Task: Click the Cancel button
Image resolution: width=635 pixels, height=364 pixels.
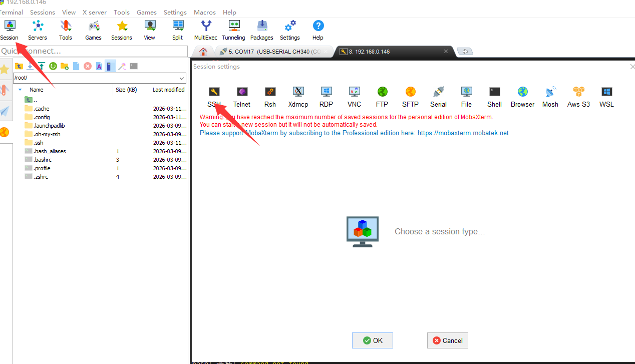Action: [x=448, y=340]
